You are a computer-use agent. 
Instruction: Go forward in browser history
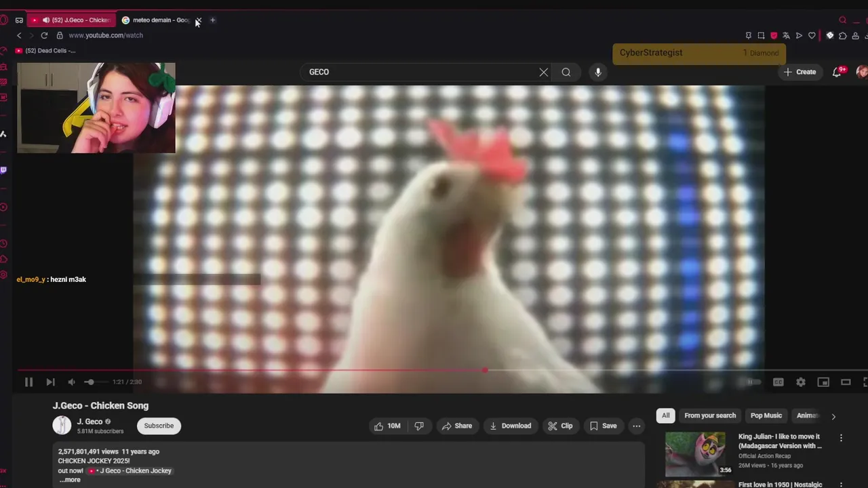pos(31,35)
